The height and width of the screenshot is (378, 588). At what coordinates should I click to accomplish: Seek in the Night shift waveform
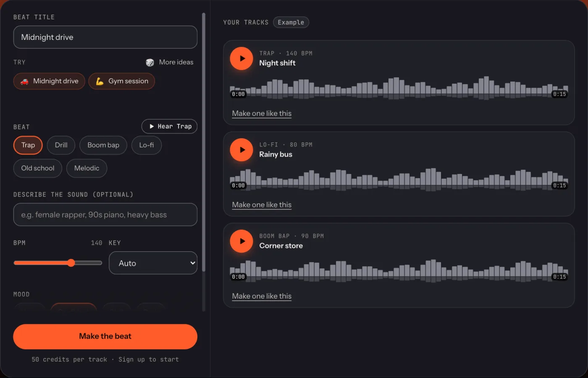[399, 88]
